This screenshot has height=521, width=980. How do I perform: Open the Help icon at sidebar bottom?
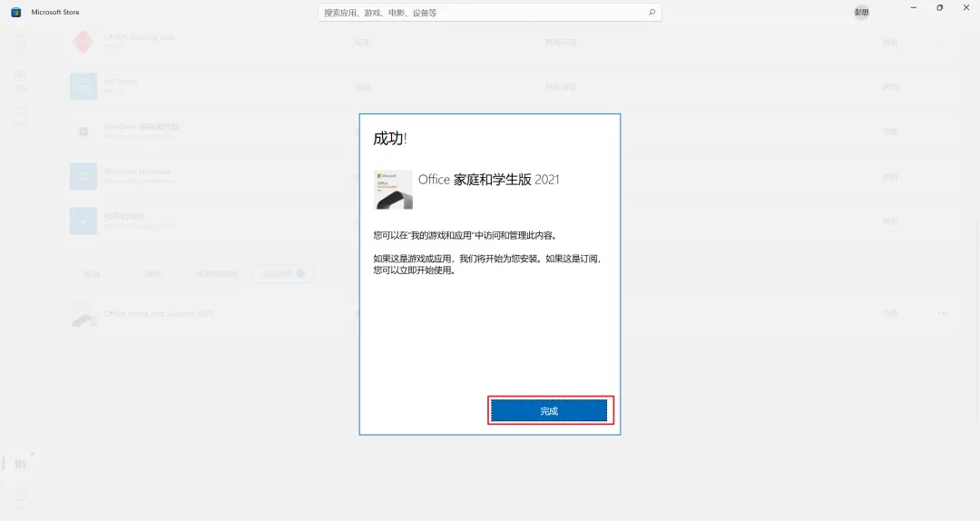point(21,496)
